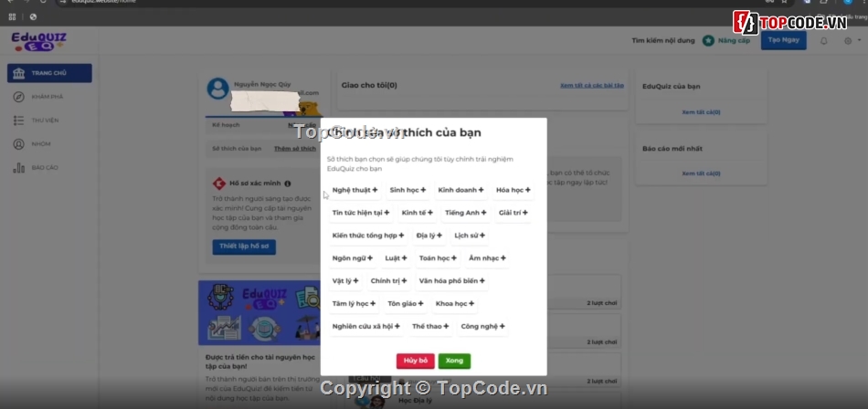Pick the Thể thao interest chip

(430, 327)
